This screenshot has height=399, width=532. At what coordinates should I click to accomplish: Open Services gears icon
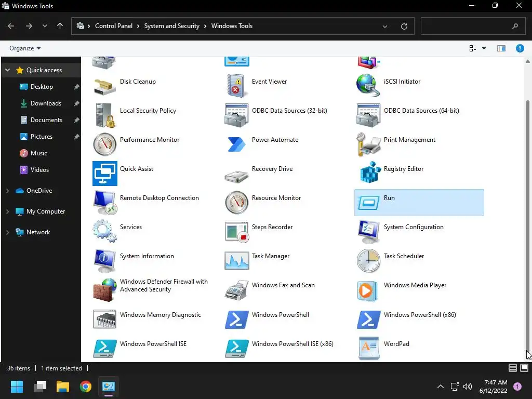(104, 231)
